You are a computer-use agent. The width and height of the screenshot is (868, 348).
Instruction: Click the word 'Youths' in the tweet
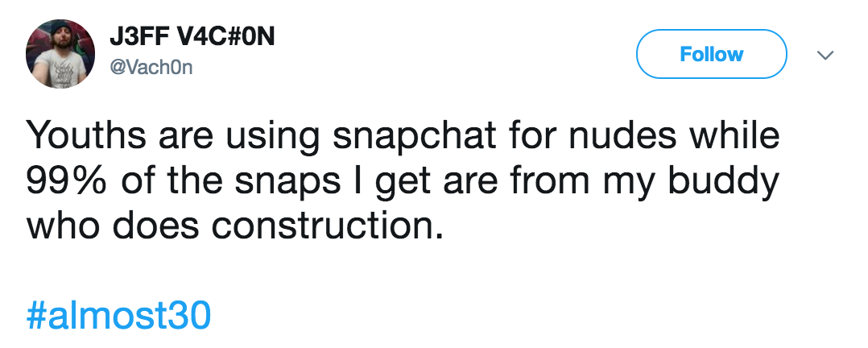[x=87, y=136]
